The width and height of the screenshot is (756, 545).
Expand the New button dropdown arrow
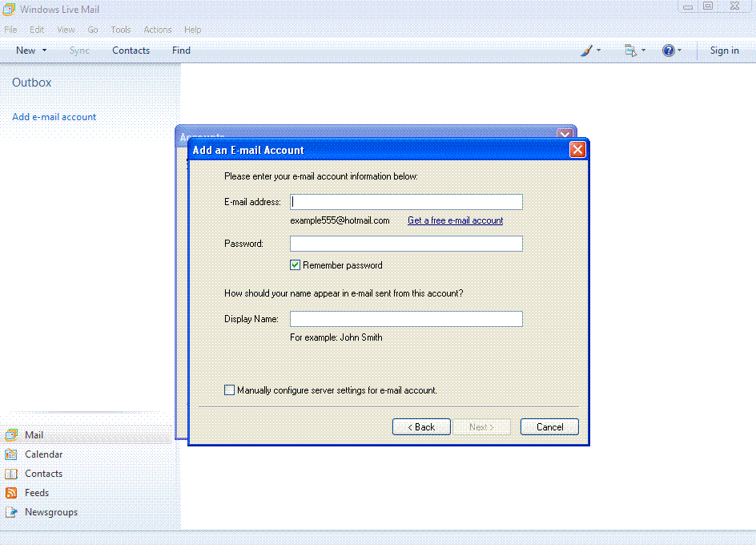pyautogui.click(x=44, y=50)
